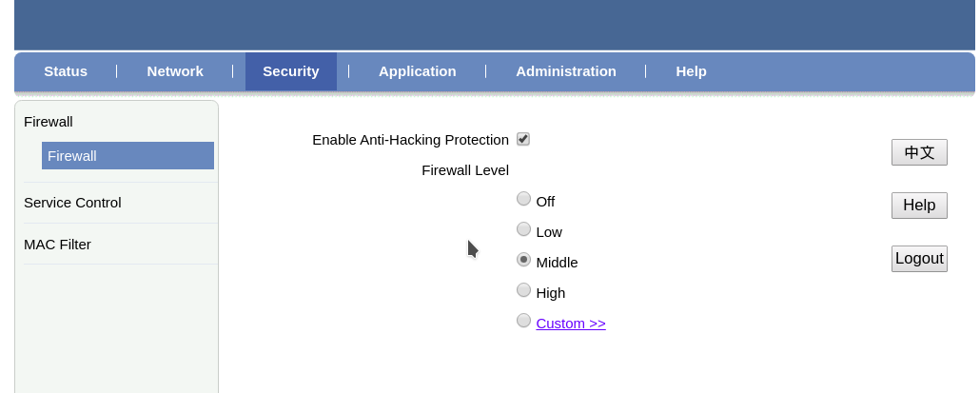Set firewall level to Off
Viewport: 980px width, 393px height.
[x=523, y=199]
